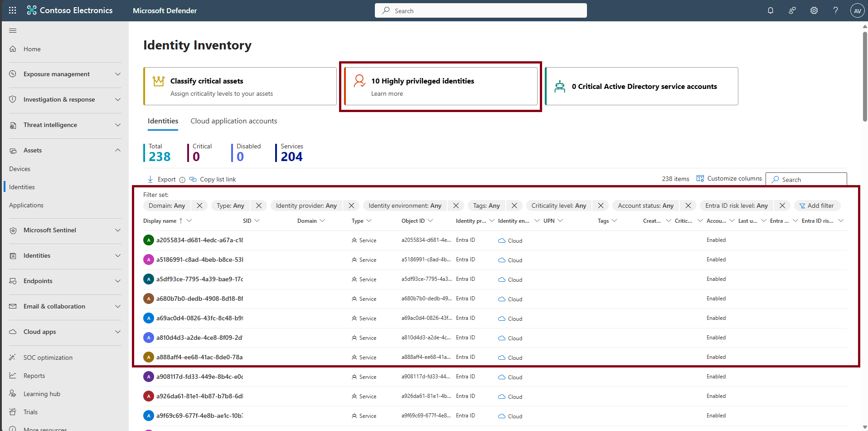Open the Object ID column dropdown
The width and height of the screenshot is (868, 431).
(430, 221)
